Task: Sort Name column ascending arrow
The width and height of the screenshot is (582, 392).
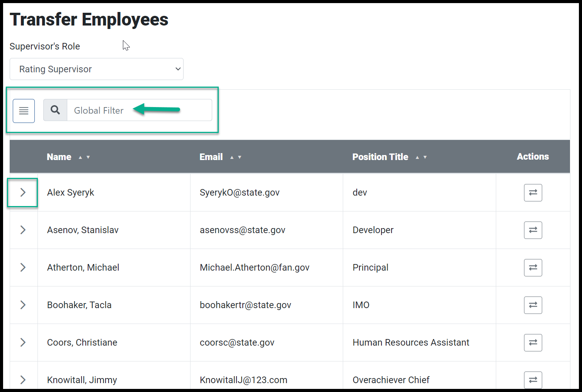Action: coord(80,157)
